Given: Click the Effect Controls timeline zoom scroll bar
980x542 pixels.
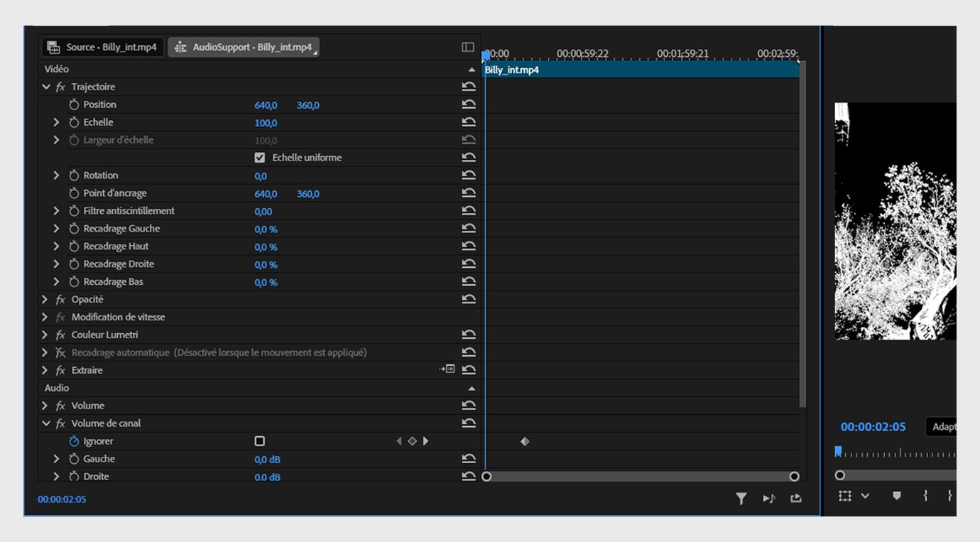Looking at the screenshot, I should tap(640, 477).
